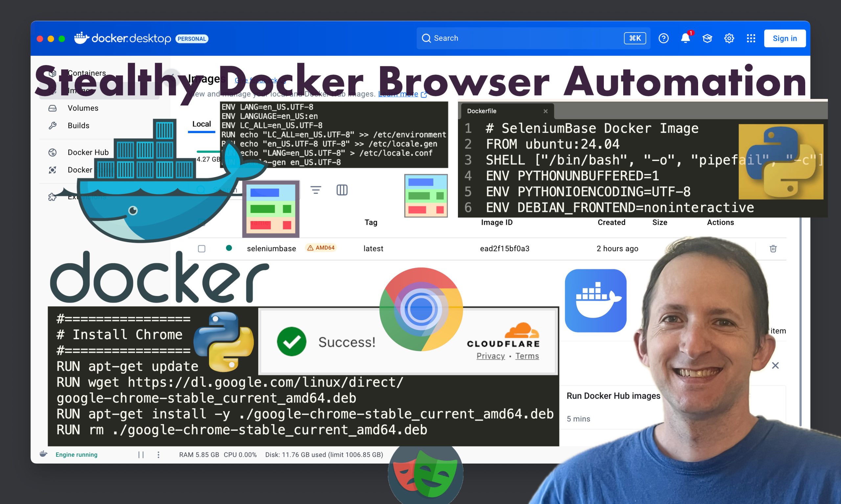The image size is (841, 504).
Task: Click the Sign in button
Action: click(x=784, y=38)
